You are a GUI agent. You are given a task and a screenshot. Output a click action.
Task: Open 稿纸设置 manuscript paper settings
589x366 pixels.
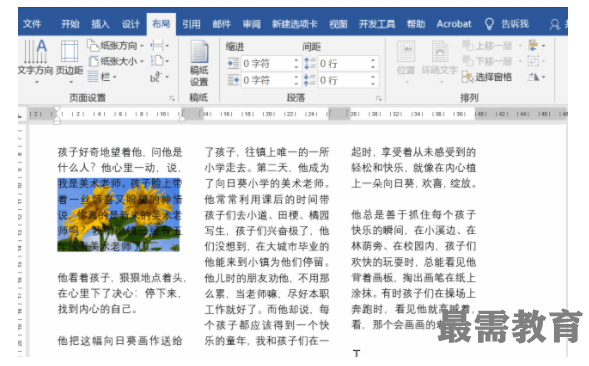[x=199, y=64]
